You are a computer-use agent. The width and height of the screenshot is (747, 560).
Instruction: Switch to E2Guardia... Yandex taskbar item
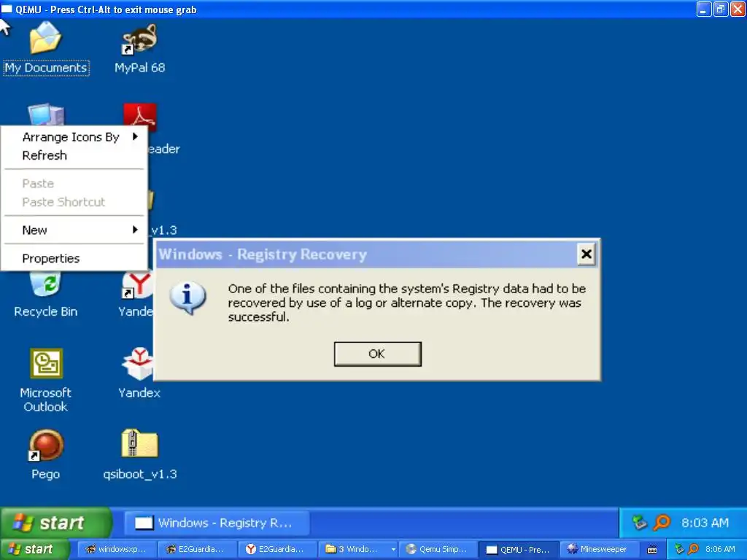pos(276,549)
